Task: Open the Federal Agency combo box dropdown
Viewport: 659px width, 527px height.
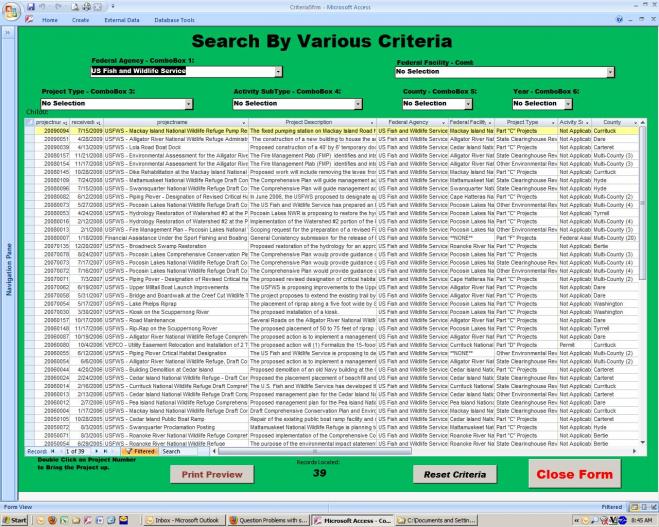Action: tap(278, 72)
